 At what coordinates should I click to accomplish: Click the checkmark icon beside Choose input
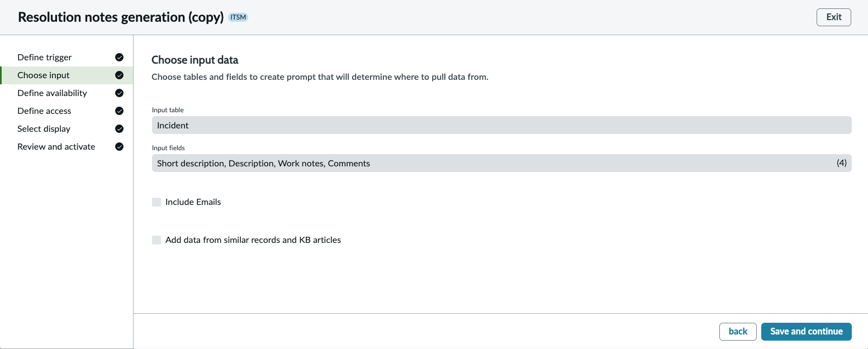(119, 75)
